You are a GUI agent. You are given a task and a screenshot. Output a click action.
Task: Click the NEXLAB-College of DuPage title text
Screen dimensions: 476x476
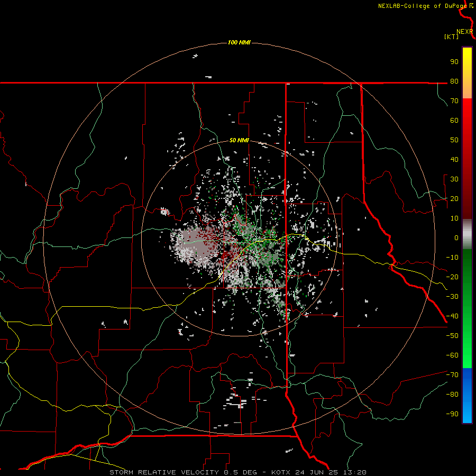point(422,6)
